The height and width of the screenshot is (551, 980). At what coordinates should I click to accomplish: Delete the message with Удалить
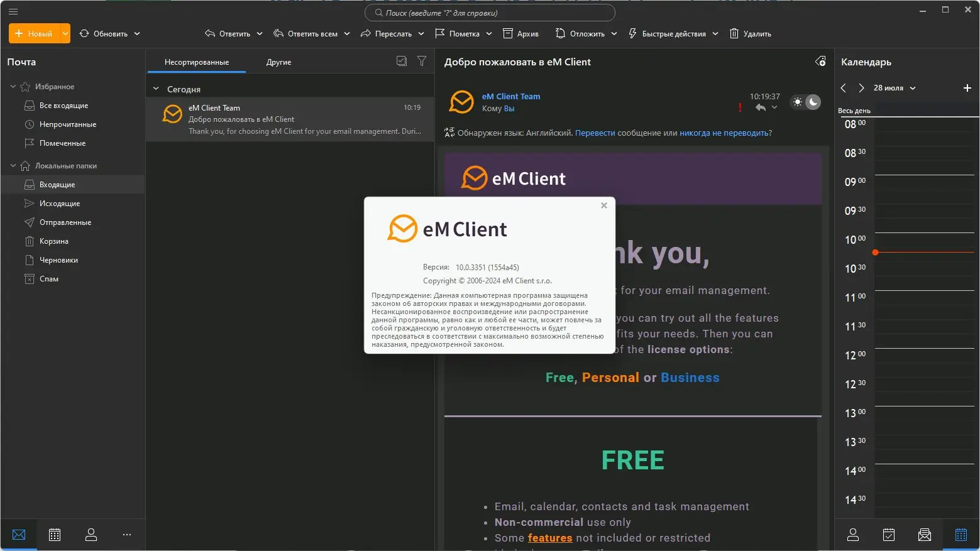click(750, 34)
